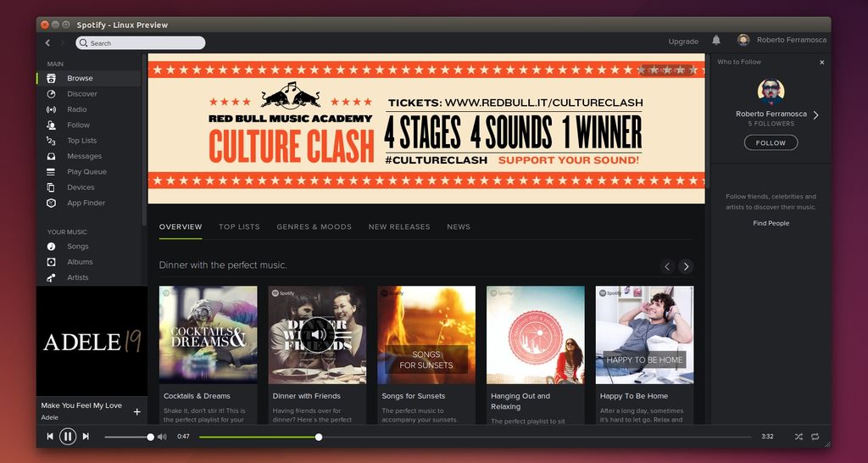868x463 pixels.
Task: Open the Happy To Be Home playlist cover
Action: pos(644,335)
